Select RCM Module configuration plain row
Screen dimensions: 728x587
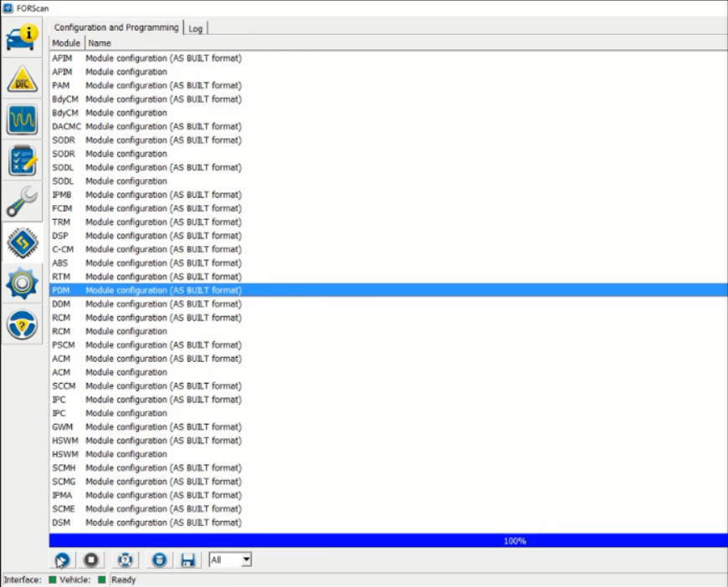388,331
